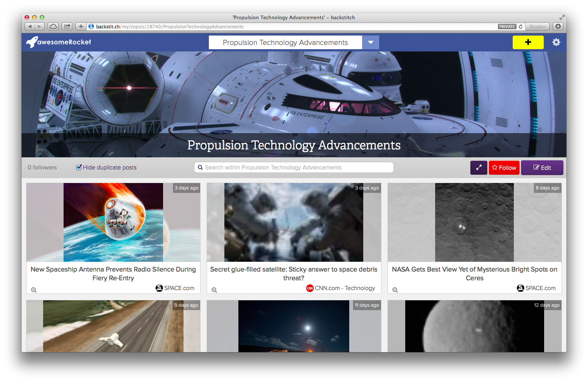The width and height of the screenshot is (588, 382).
Task: Click SPACE.com logo icon on Antenna card
Action: [159, 288]
